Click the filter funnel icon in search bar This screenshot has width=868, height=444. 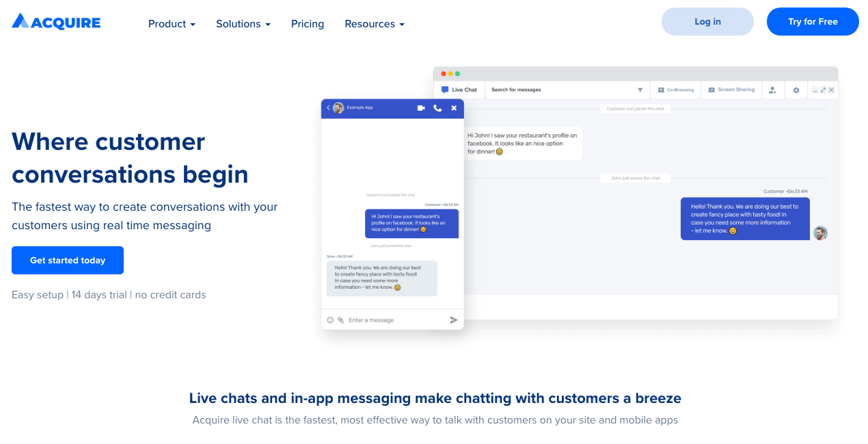click(x=640, y=90)
